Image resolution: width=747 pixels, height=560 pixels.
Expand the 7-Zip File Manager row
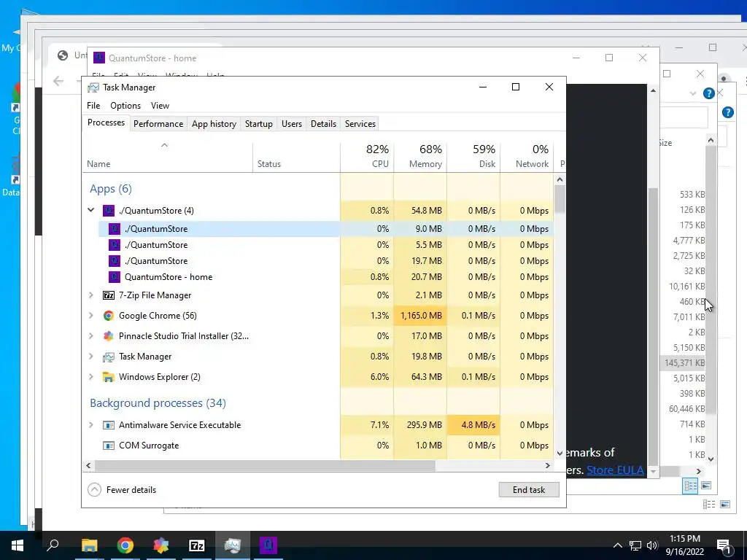coord(90,295)
